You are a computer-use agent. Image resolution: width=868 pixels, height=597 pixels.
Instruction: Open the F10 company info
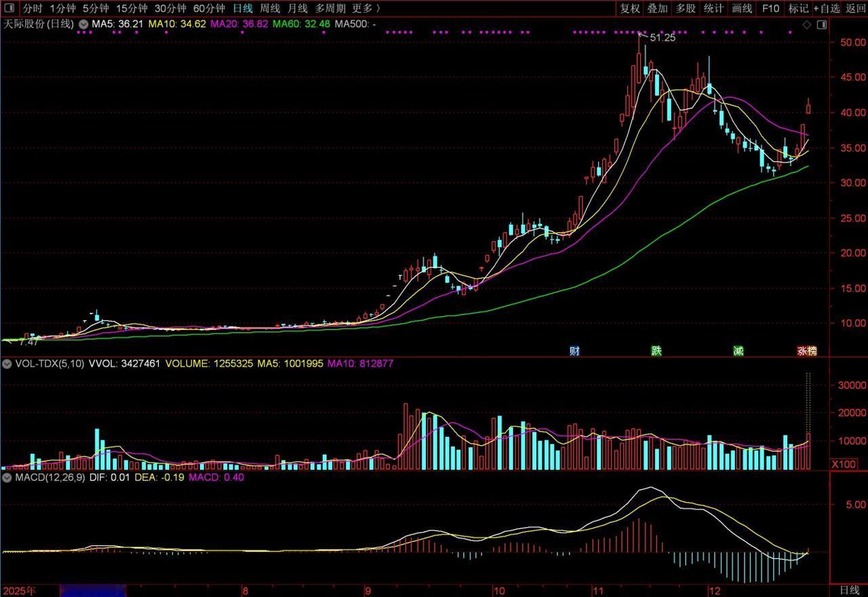[770, 8]
